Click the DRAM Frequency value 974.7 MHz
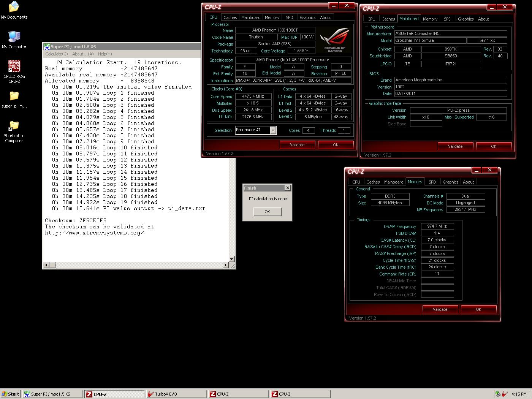Viewport: 532px width, 399px height. pyautogui.click(x=437, y=226)
